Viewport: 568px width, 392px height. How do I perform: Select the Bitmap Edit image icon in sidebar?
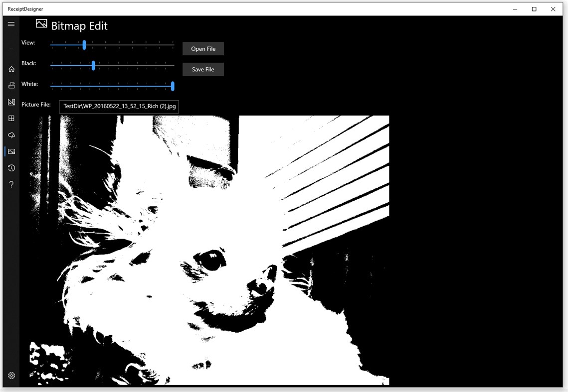(11, 151)
